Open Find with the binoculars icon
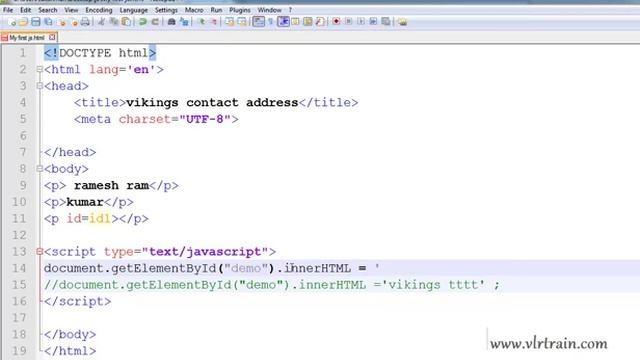Screen dimensions: 640x360 tap(171, 22)
